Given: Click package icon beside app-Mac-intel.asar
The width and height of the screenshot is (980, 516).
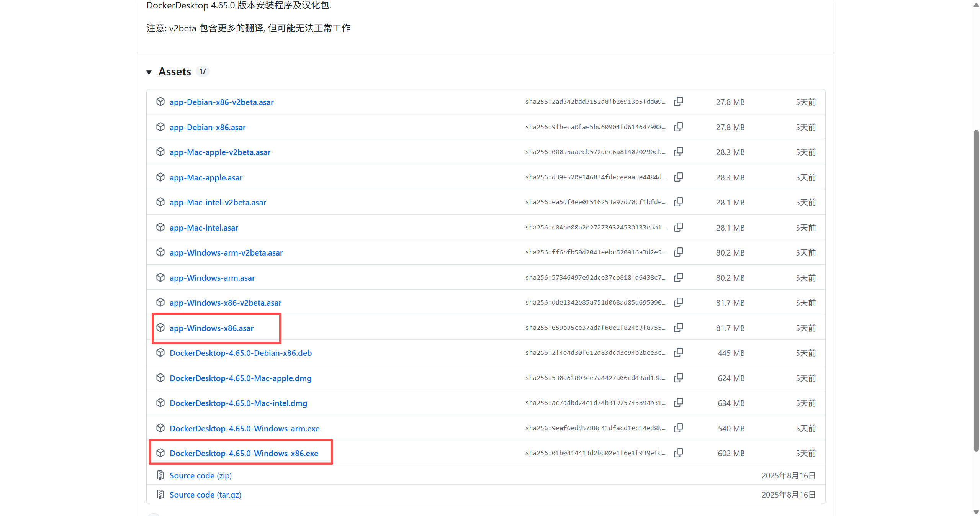Looking at the screenshot, I should tap(160, 227).
